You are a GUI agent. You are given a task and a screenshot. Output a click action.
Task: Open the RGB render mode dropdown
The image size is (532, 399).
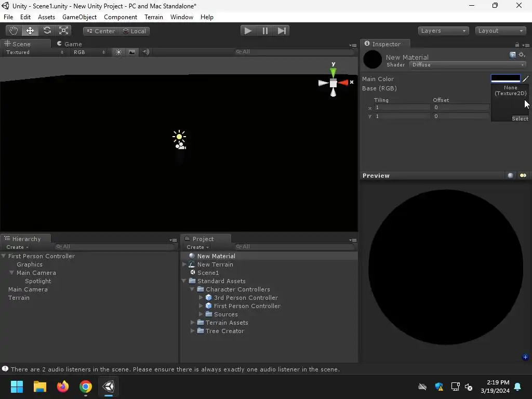pyautogui.click(x=89, y=52)
